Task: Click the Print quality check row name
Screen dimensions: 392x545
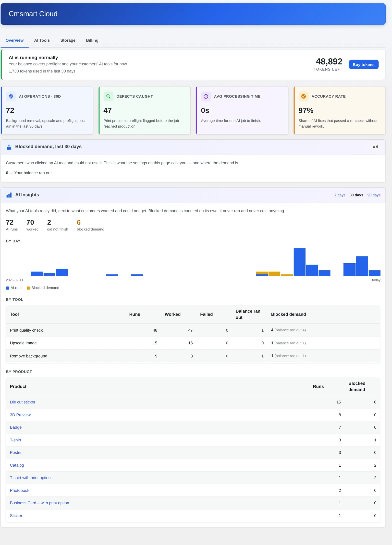Action: tap(26, 330)
